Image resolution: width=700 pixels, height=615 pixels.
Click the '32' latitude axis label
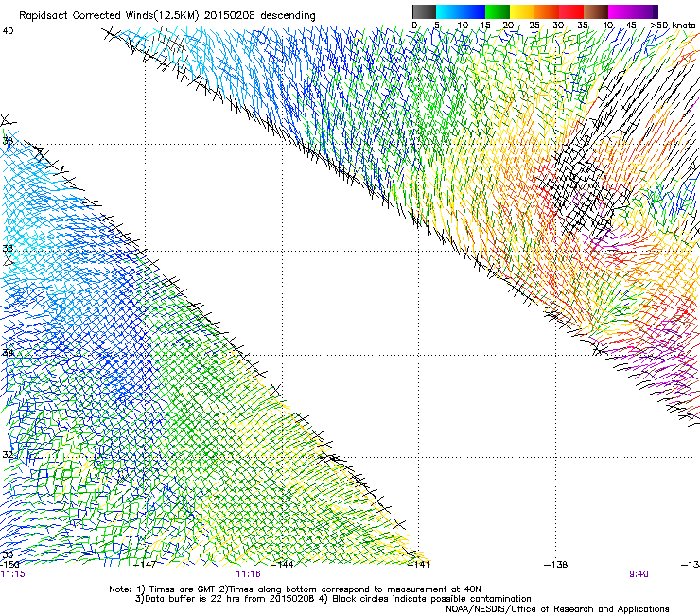click(x=8, y=455)
